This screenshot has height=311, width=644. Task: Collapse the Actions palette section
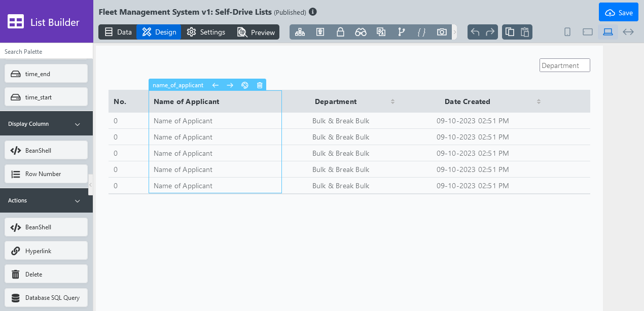coord(78,201)
